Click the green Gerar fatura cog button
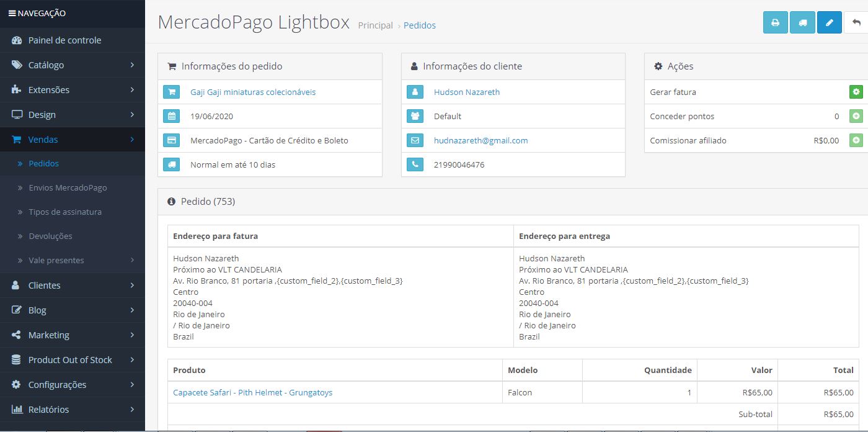This screenshot has height=432, width=868. pos(856,92)
